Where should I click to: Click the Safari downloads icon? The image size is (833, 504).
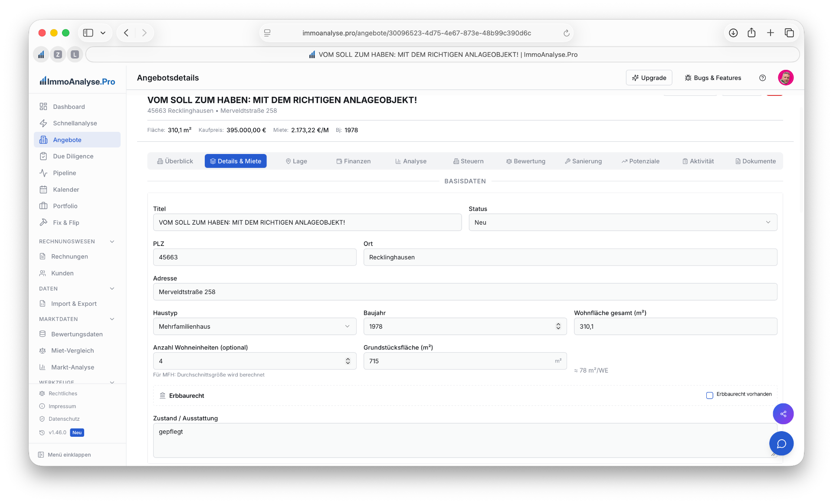pos(733,33)
